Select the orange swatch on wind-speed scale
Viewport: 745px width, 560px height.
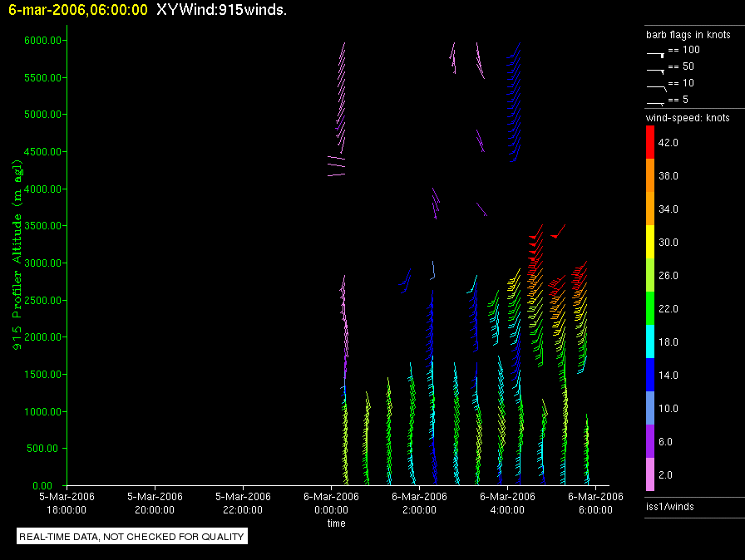pyautogui.click(x=651, y=176)
